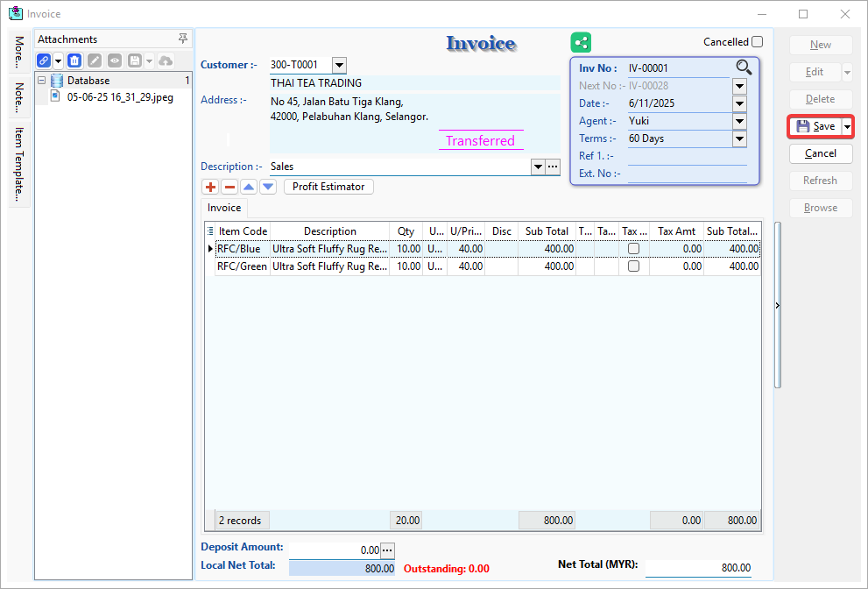Open the Save button dropdown arrow

(x=847, y=127)
